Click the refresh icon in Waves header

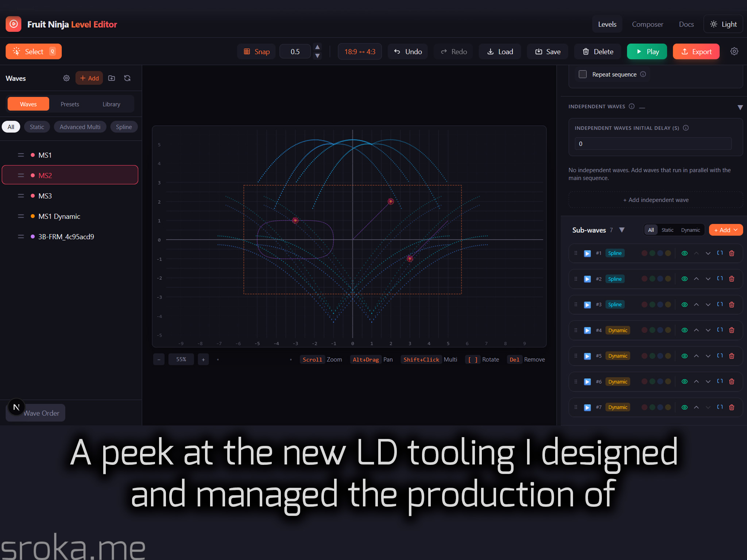click(x=127, y=78)
